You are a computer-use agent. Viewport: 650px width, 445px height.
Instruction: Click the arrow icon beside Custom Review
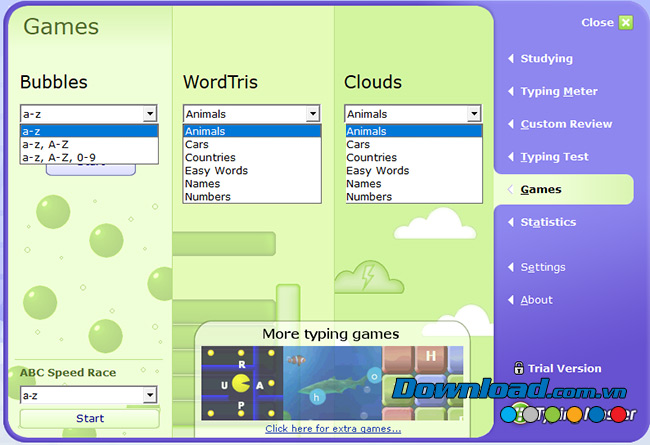click(511, 124)
